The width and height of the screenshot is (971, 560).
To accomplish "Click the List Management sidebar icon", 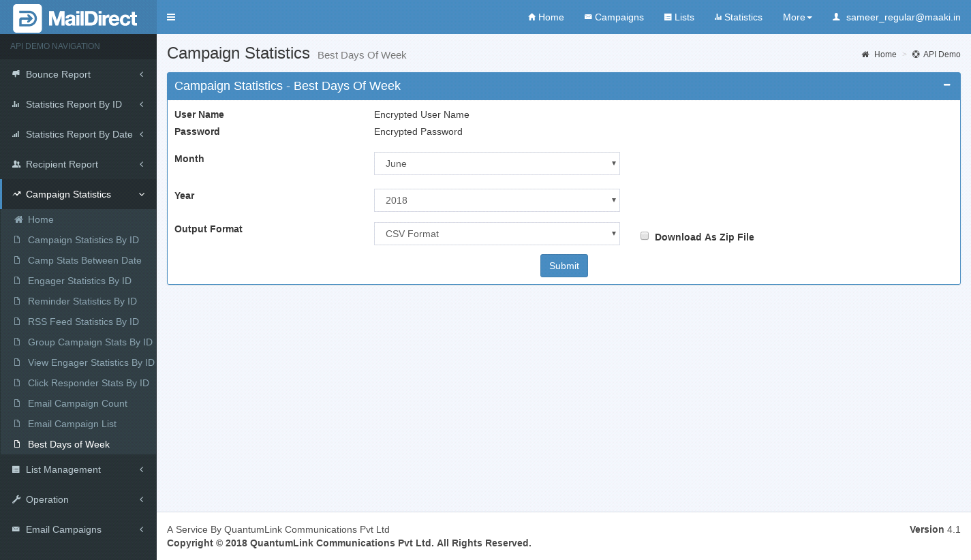I will click(16, 469).
